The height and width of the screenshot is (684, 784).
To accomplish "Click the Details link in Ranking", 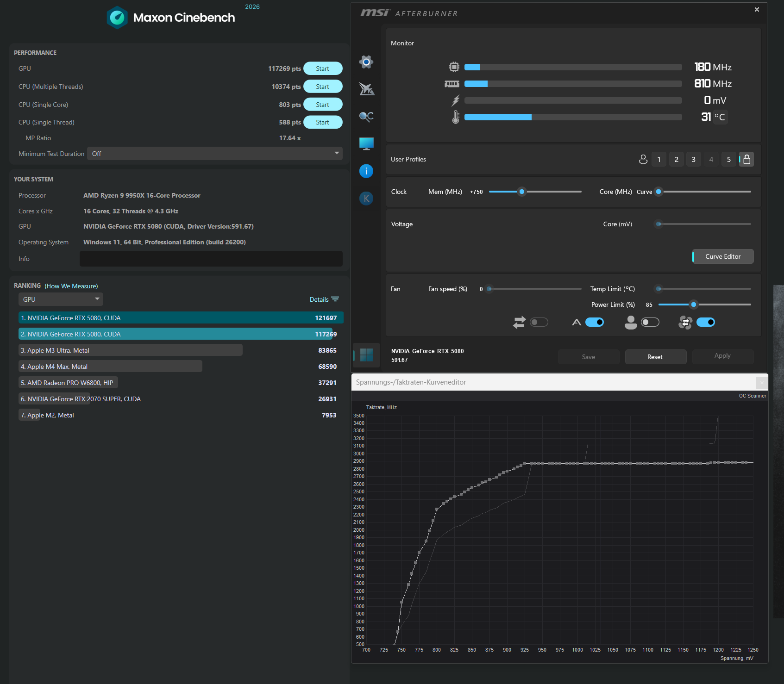I will coord(319,299).
